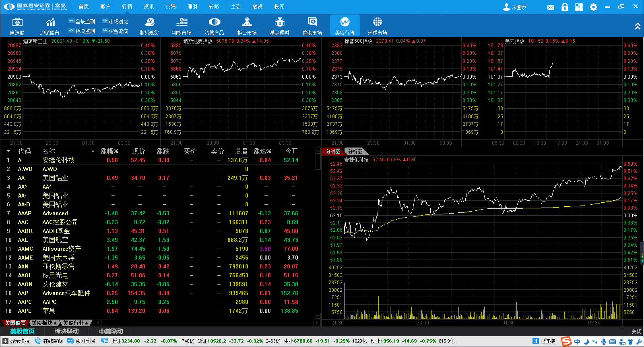Sort by the 总量 column header

pos(242,151)
